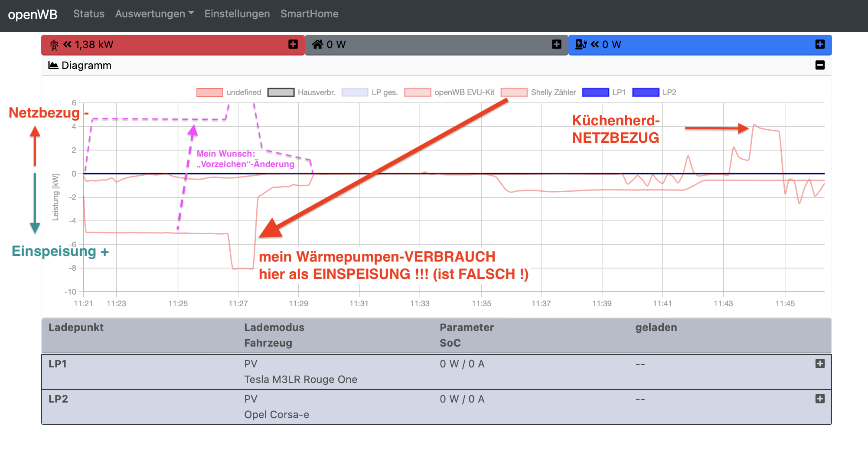Click the undefined legend entry in the chart
This screenshot has height=452, width=868.
[244, 92]
